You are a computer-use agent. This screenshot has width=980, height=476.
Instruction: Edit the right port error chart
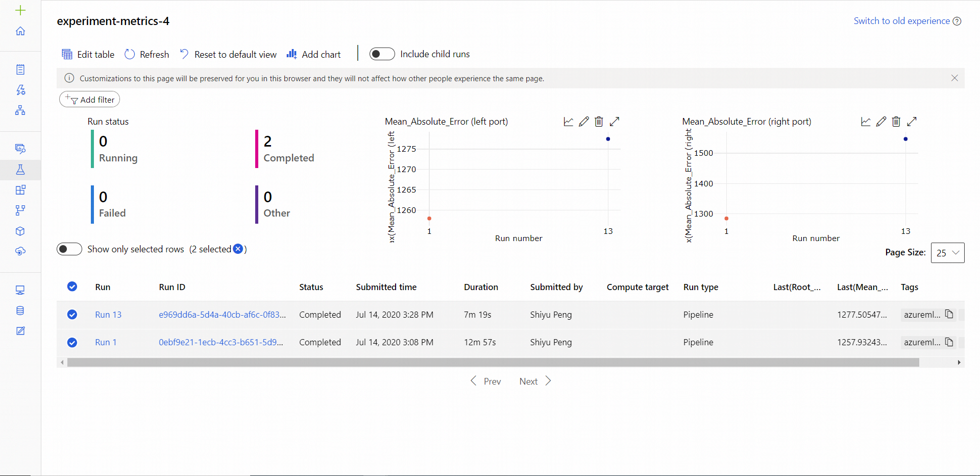[881, 122]
